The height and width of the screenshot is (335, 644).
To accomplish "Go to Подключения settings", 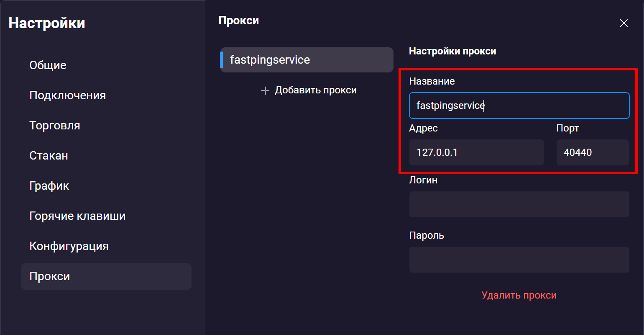I will pos(67,95).
